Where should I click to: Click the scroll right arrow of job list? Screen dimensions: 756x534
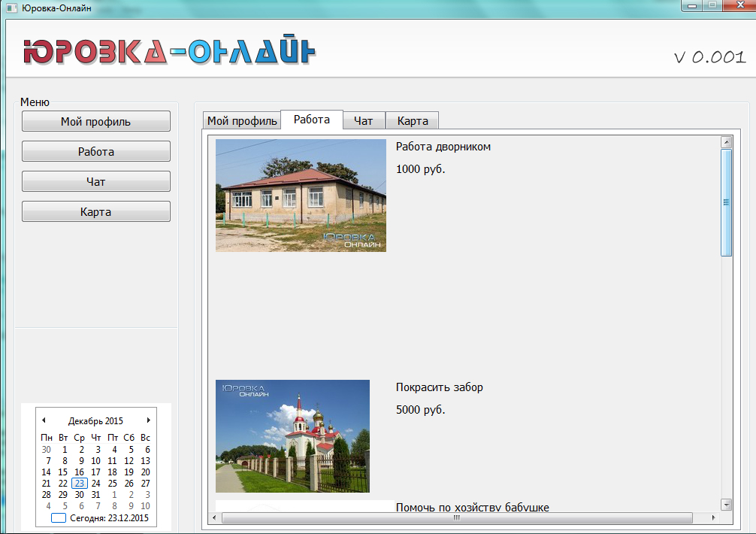tap(712, 517)
